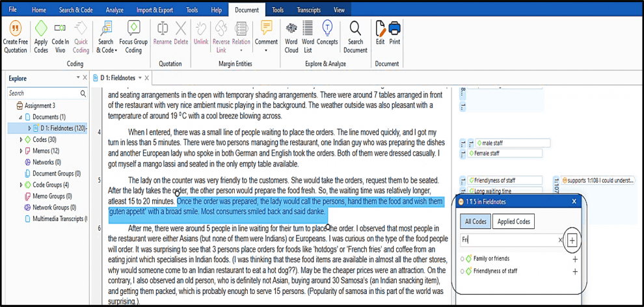Click the Create Free Quotation icon
This screenshot has height=307, width=644.
point(15,29)
